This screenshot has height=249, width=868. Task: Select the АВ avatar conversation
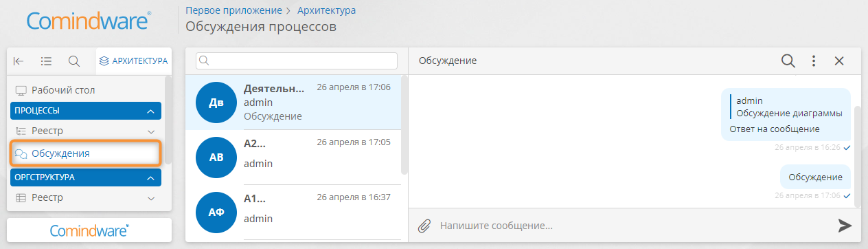pos(216,157)
